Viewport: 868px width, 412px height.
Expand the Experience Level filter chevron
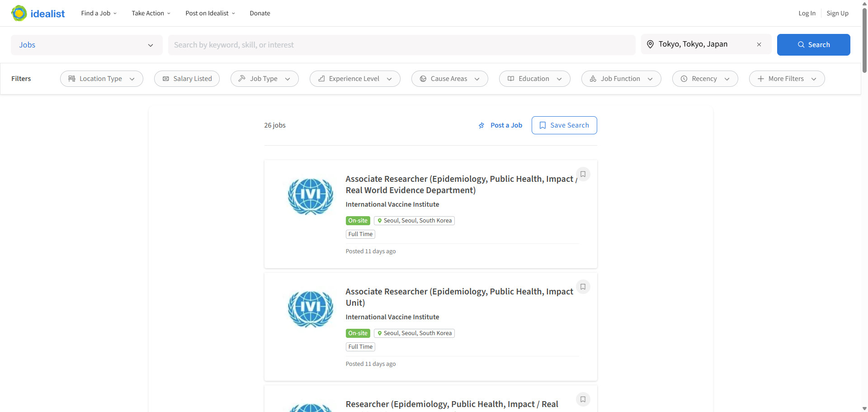(x=389, y=79)
